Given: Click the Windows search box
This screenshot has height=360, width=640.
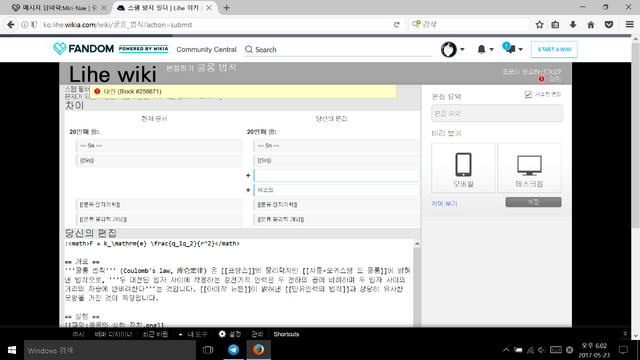Looking at the screenshot, I should pyautogui.click(x=110, y=350).
